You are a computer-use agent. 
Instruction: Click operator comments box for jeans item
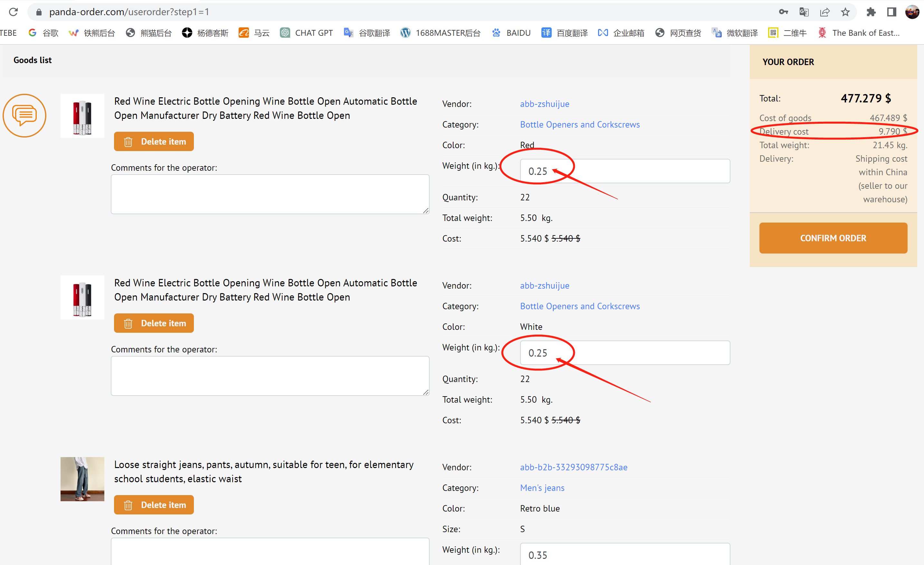tap(270, 551)
